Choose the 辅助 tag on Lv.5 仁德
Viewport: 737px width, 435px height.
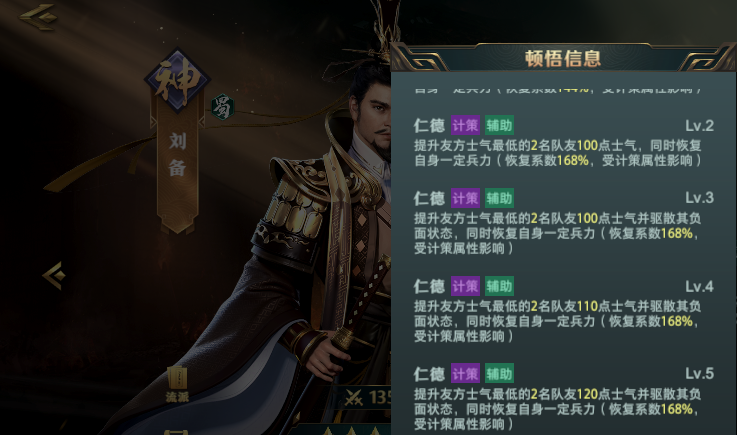[x=499, y=374]
